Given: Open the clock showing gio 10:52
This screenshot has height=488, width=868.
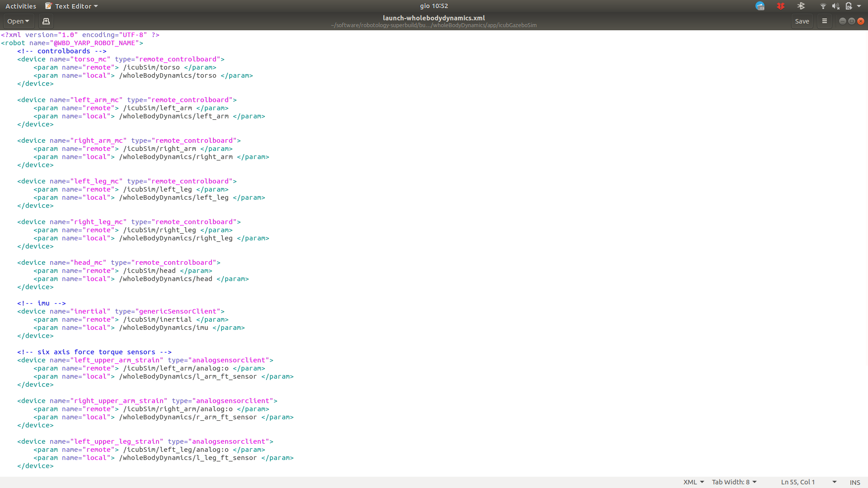Looking at the screenshot, I should coord(434,6).
